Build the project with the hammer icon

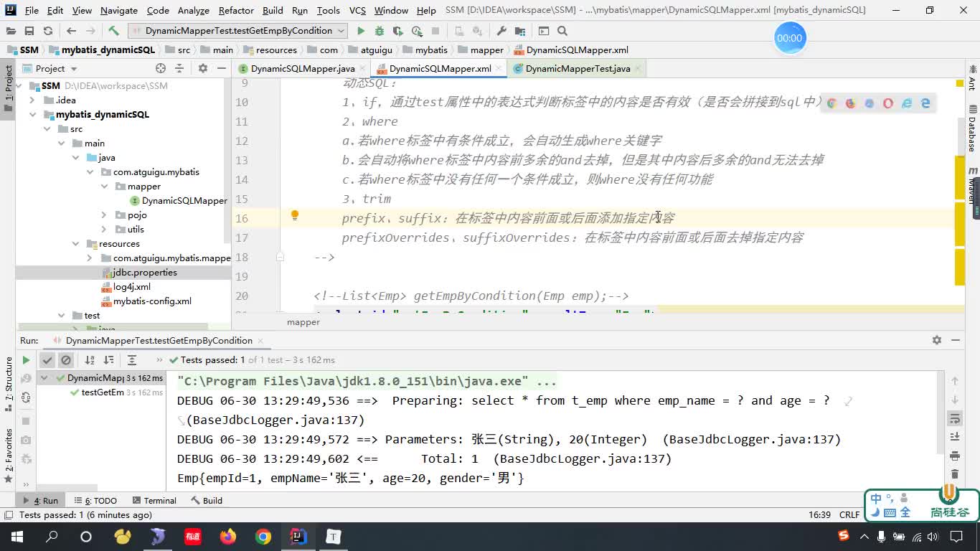click(113, 31)
